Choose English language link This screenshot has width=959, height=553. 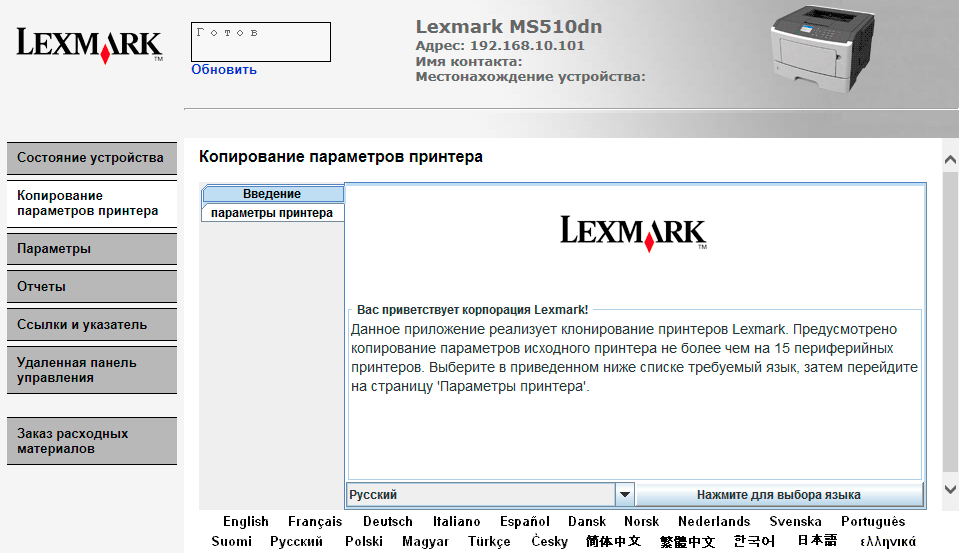pos(246,522)
